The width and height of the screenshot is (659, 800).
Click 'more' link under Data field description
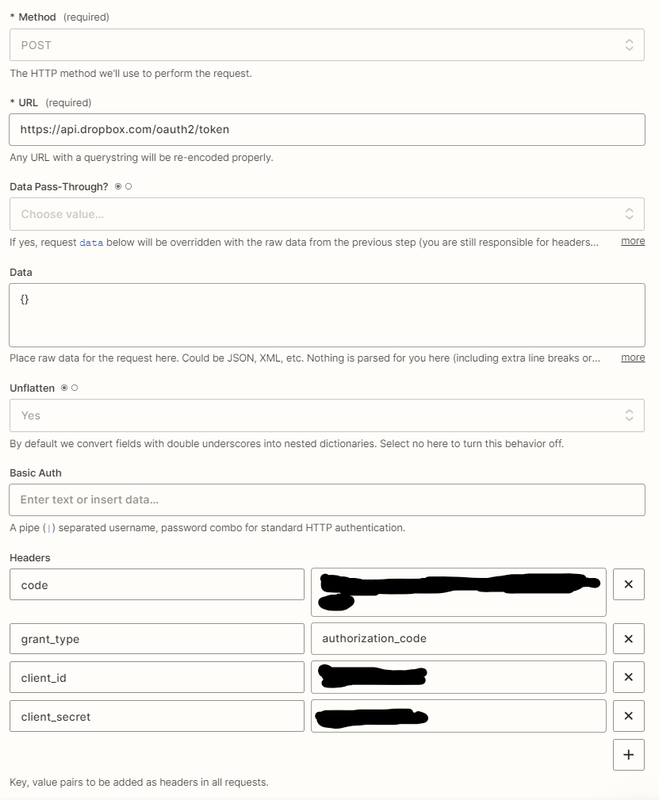[632, 357]
